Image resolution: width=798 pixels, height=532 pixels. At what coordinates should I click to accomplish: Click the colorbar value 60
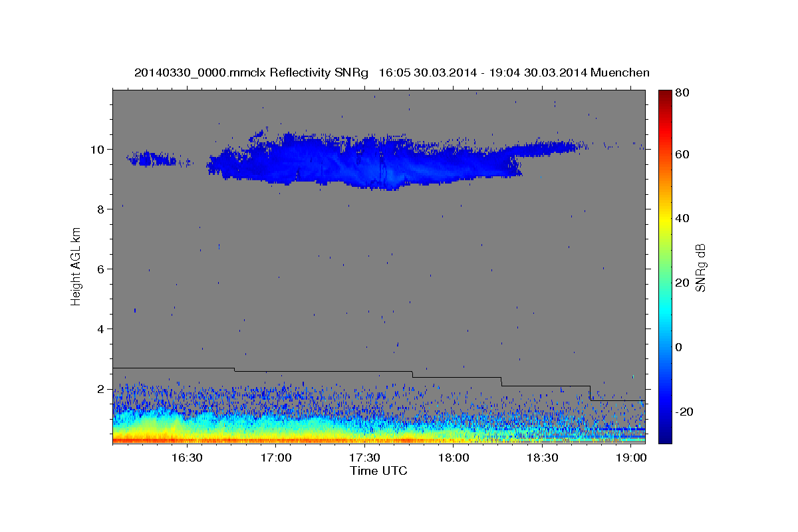[x=683, y=154]
